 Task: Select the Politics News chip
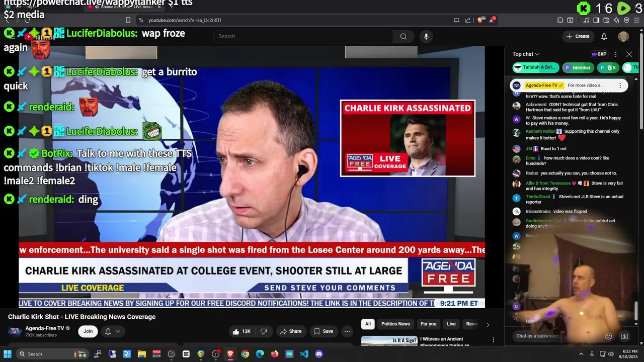(395, 324)
